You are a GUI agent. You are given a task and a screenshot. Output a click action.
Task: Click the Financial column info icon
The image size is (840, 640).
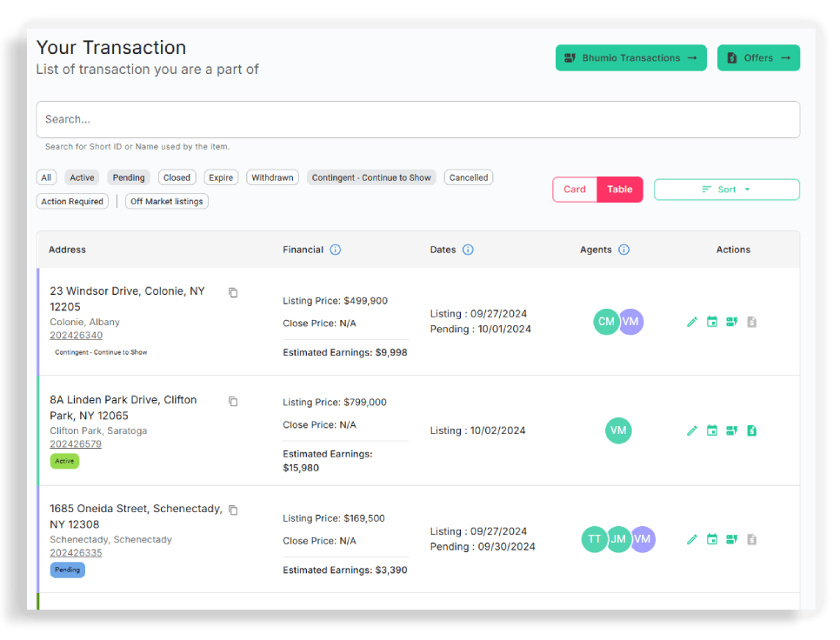tap(337, 250)
